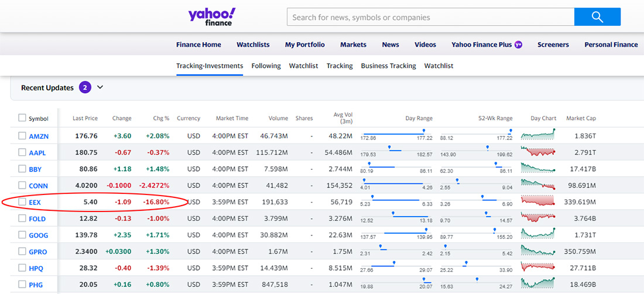Switch to the Business Tracking tab
This screenshot has height=294, width=644.
click(389, 66)
